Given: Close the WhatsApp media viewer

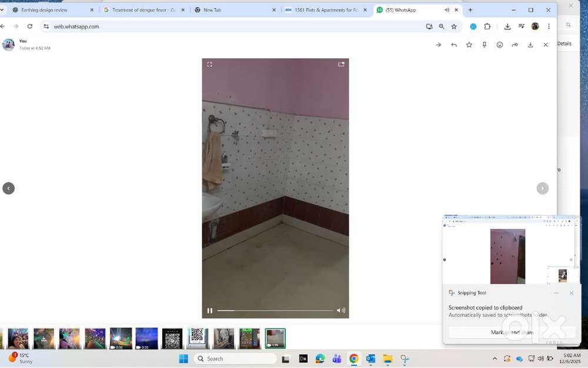Looking at the screenshot, I should [x=546, y=45].
